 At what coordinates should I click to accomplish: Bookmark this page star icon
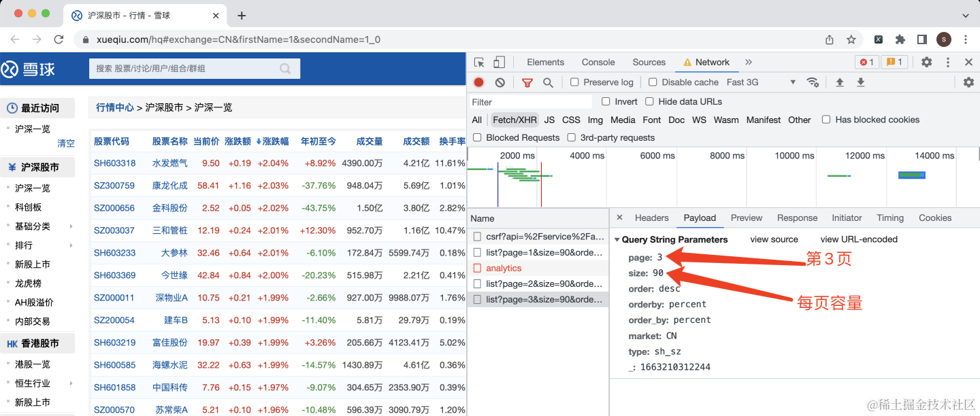point(851,39)
